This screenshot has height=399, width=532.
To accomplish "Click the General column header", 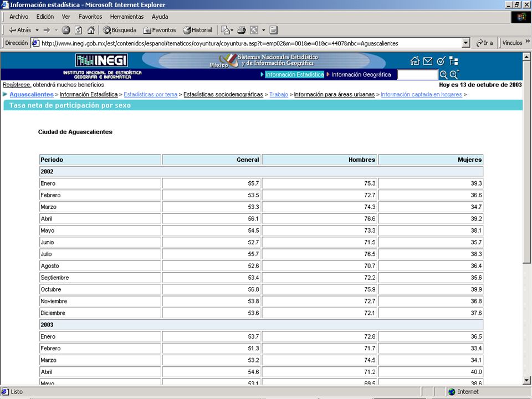I will point(211,160).
